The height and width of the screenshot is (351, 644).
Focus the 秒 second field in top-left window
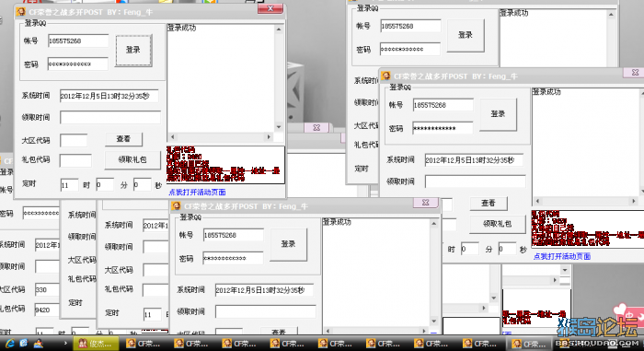142,185
